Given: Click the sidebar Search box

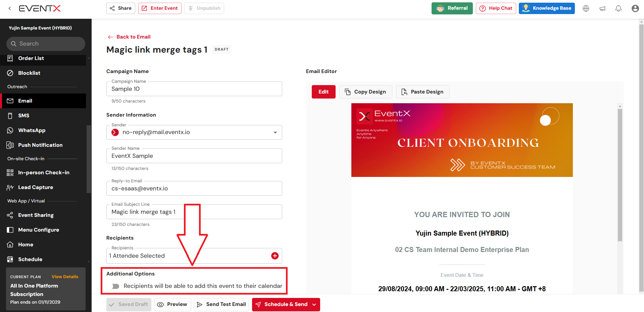Looking at the screenshot, I should [46, 44].
